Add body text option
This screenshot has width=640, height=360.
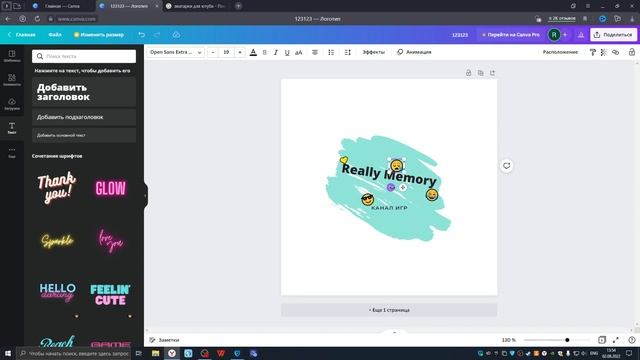pos(84,135)
